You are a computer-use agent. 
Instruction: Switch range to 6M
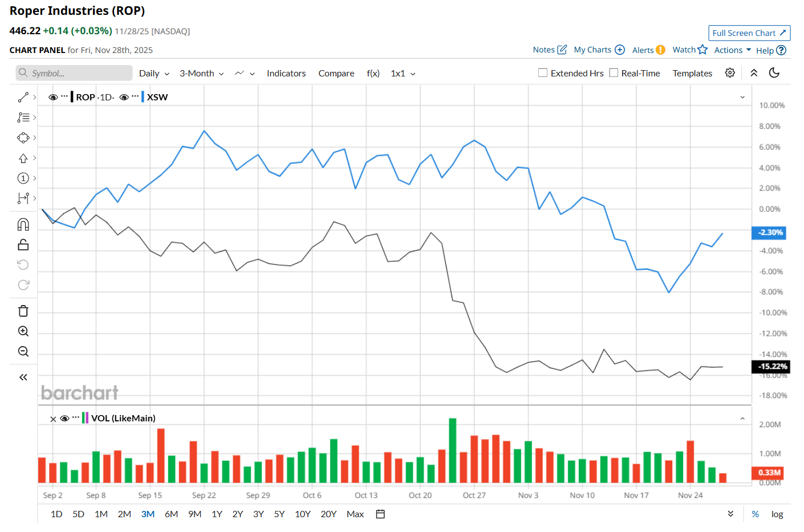(172, 514)
